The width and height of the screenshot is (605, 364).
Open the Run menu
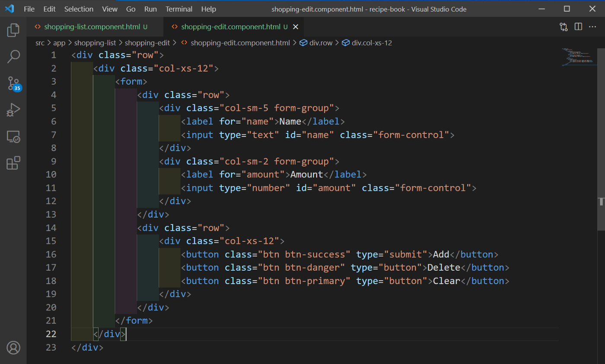tap(150, 9)
